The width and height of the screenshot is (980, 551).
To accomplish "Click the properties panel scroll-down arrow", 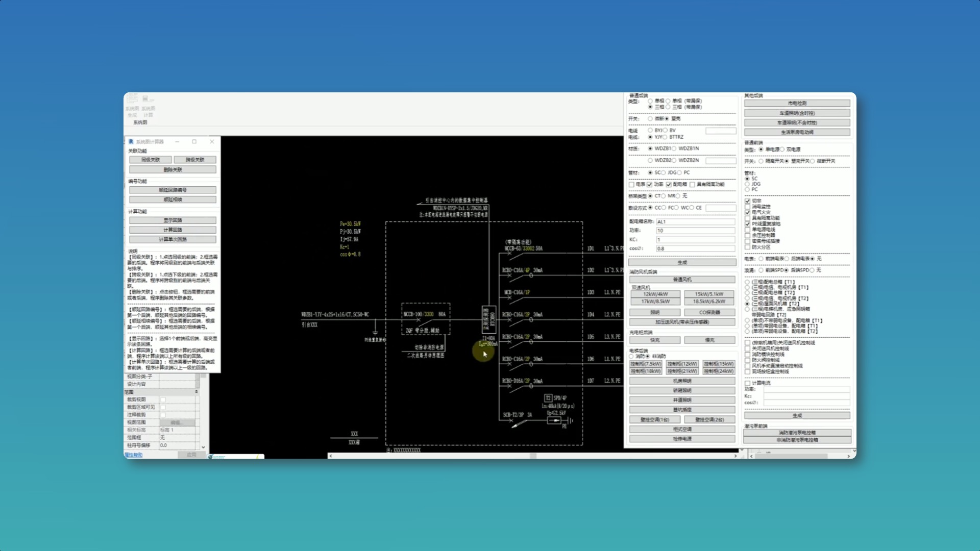I will pyautogui.click(x=203, y=447).
